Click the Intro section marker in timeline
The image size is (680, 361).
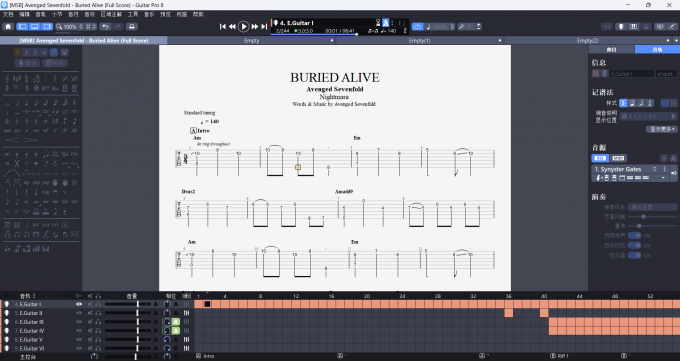click(206, 356)
